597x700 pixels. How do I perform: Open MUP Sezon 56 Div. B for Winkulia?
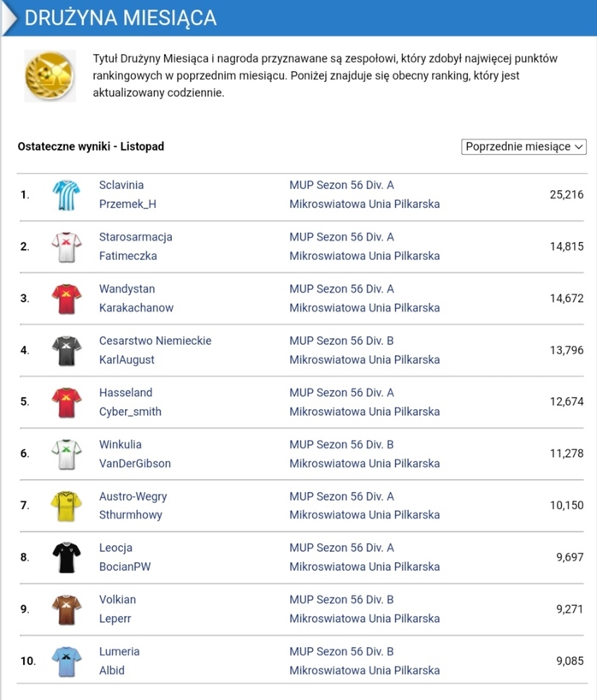click(x=342, y=444)
